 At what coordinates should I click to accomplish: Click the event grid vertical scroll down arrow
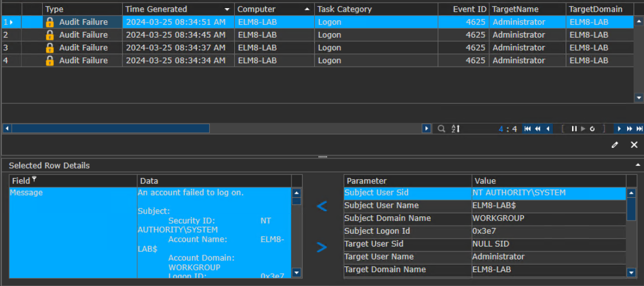click(639, 98)
